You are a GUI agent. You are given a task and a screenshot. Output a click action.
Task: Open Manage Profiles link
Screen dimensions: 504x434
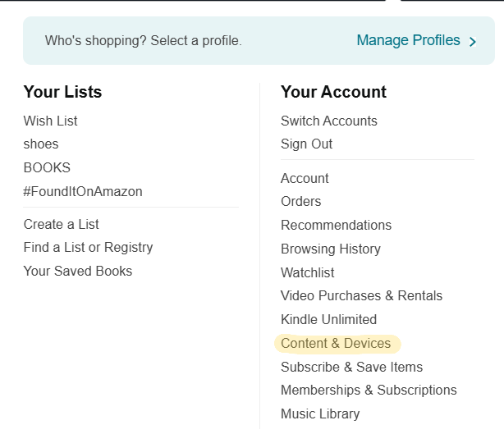408,40
